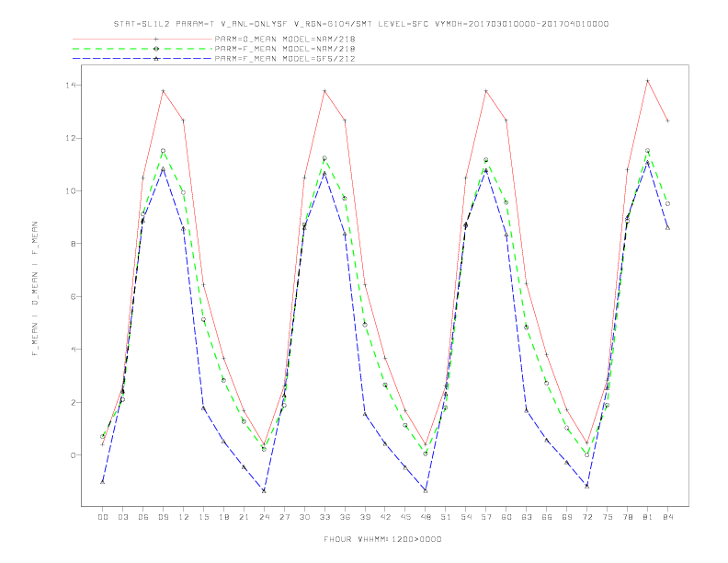728x563 pixels.
Task: Click the blue triangle data point at hour 00
Action: (103, 482)
